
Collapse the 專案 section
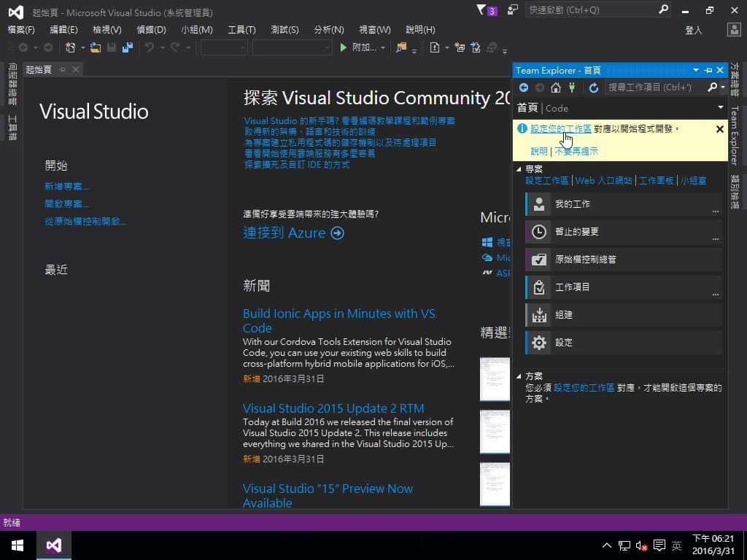tap(519, 168)
